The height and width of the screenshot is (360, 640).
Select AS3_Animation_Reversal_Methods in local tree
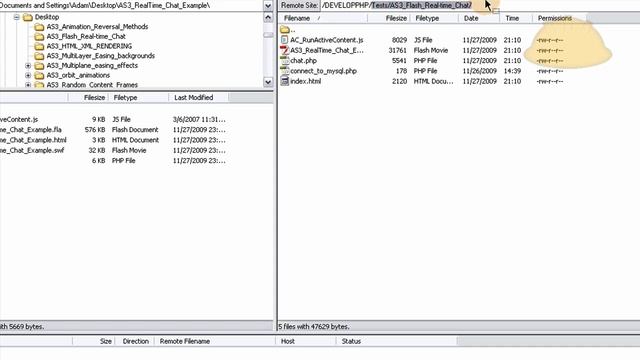point(97,27)
